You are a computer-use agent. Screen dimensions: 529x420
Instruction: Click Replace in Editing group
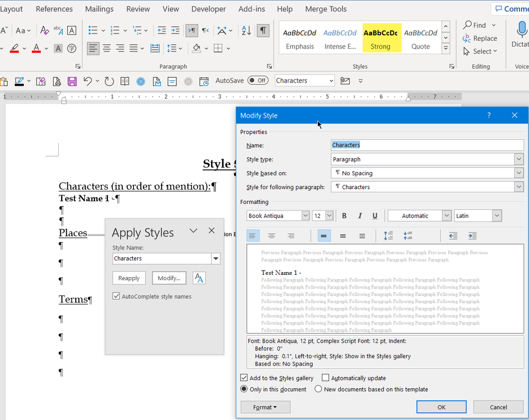coord(480,38)
